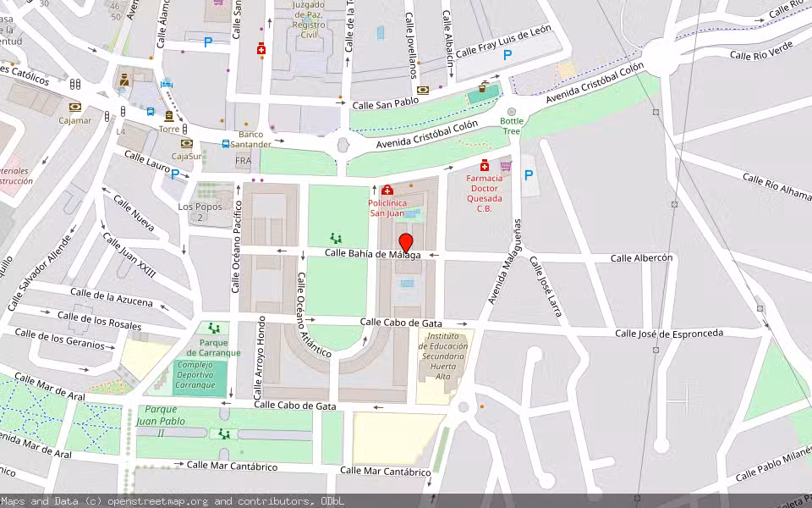
Task: Select the bus stop icon beside Banco Santander
Action: click(226, 144)
